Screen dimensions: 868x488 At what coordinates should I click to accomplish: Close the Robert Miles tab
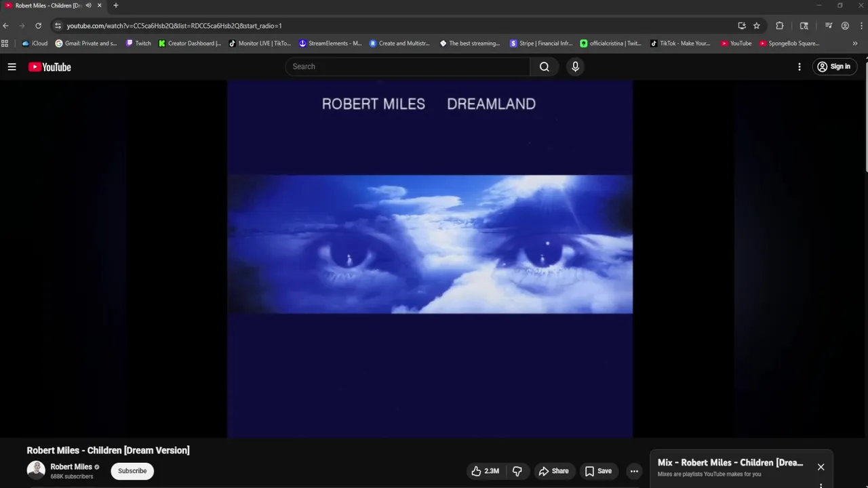point(99,5)
